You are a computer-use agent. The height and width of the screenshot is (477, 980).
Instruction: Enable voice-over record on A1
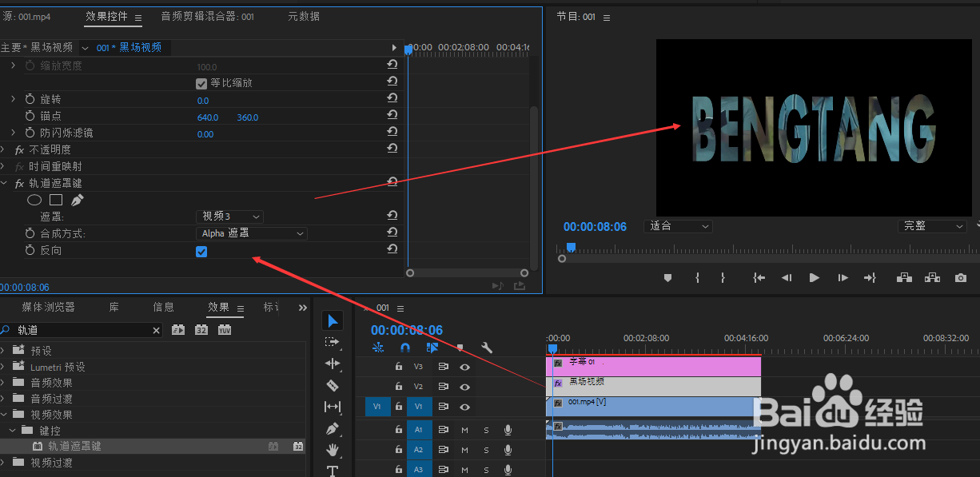[508, 430]
